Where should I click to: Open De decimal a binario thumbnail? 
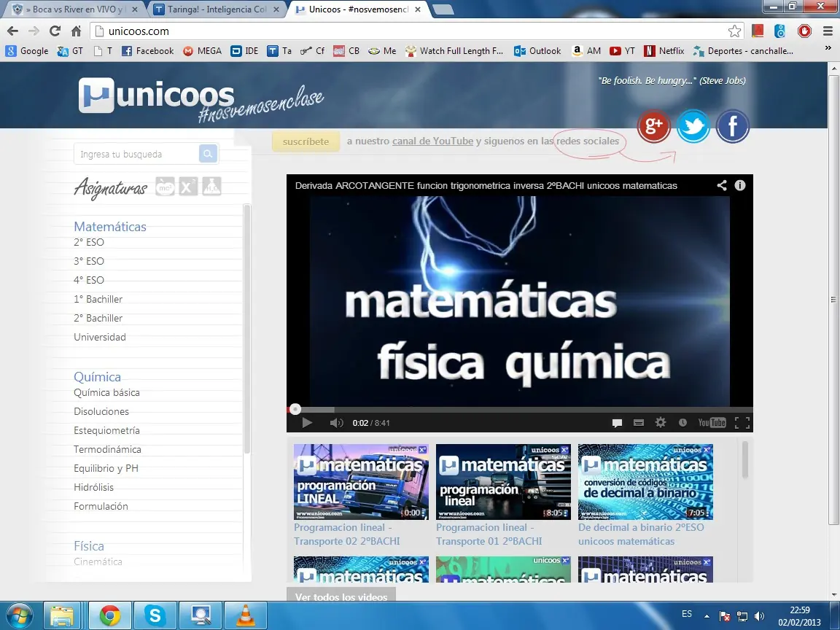pos(645,481)
